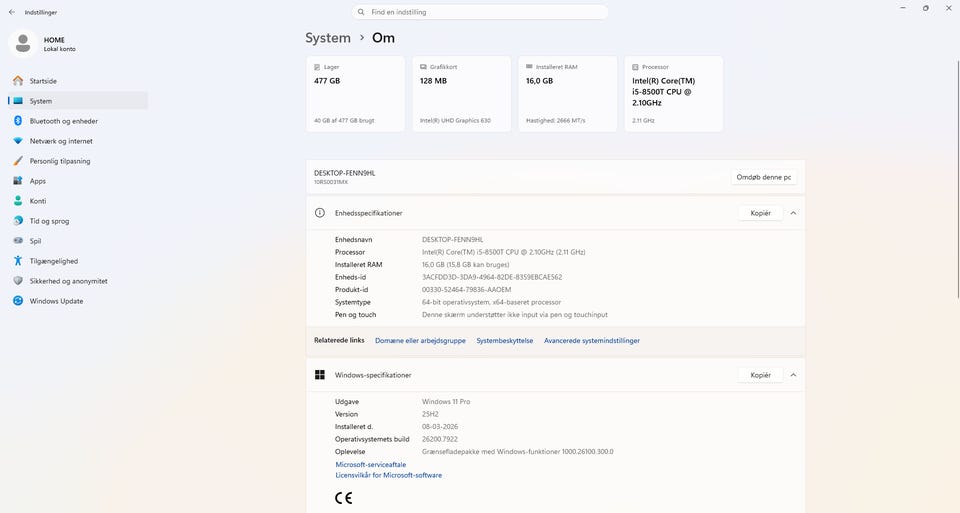
Task: Open the Startside menu item
Action: tap(43, 81)
